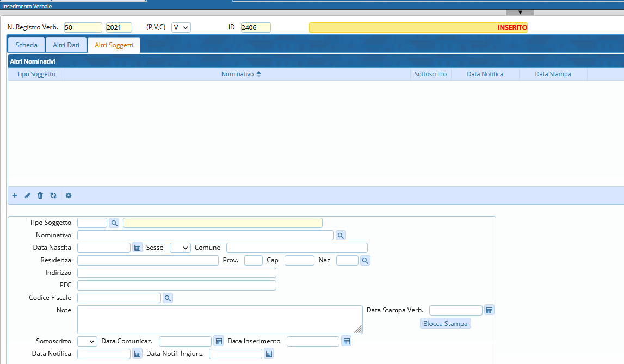Open calendar picker for Data Nascita
The image size is (624, 364).
pos(137,248)
